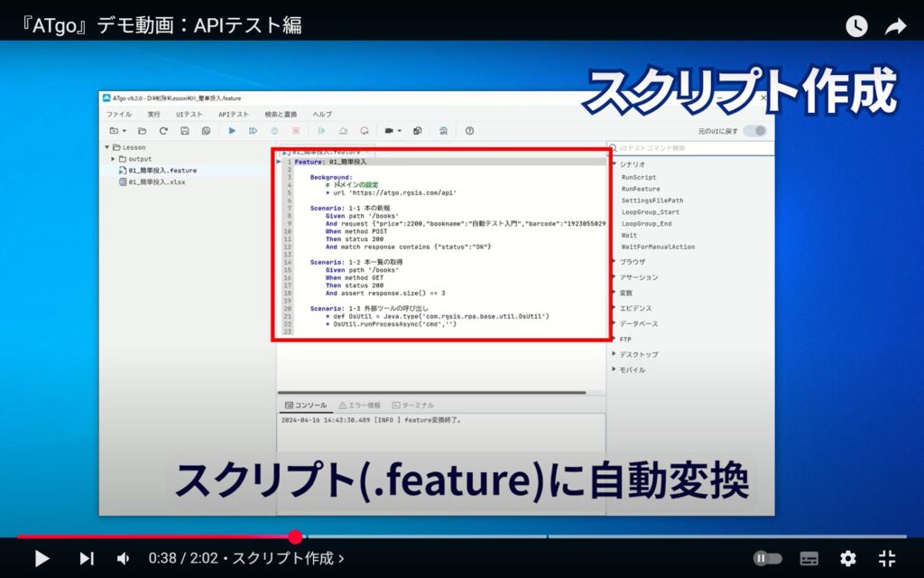The height and width of the screenshot is (578, 924).
Task: Open dropdown arrow next to new folder icon
Action: 125,131
